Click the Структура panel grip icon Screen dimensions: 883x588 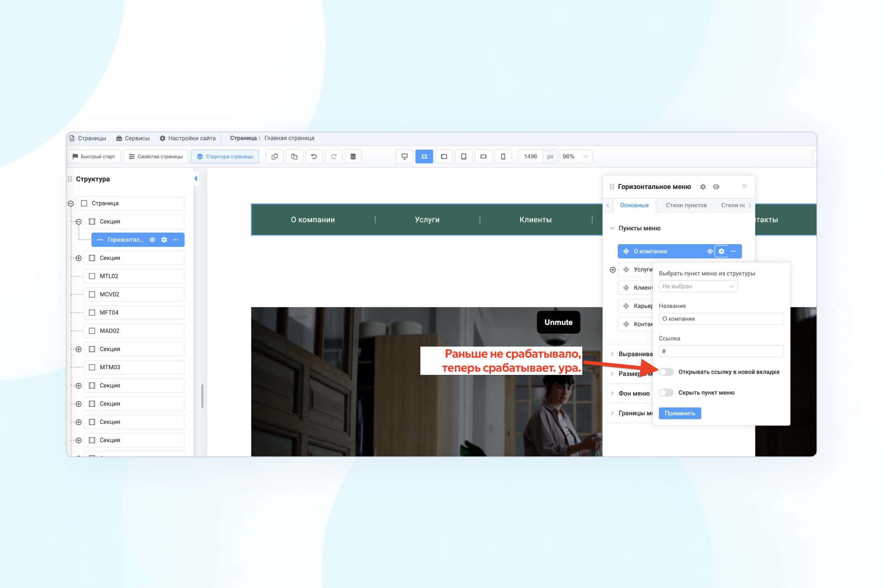[x=70, y=179]
